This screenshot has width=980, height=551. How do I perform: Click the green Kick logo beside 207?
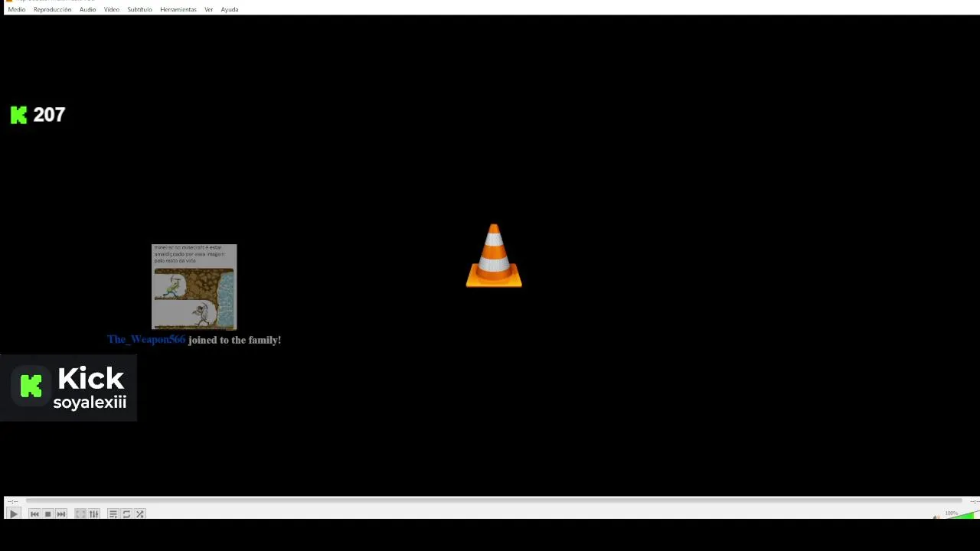pyautogui.click(x=18, y=115)
